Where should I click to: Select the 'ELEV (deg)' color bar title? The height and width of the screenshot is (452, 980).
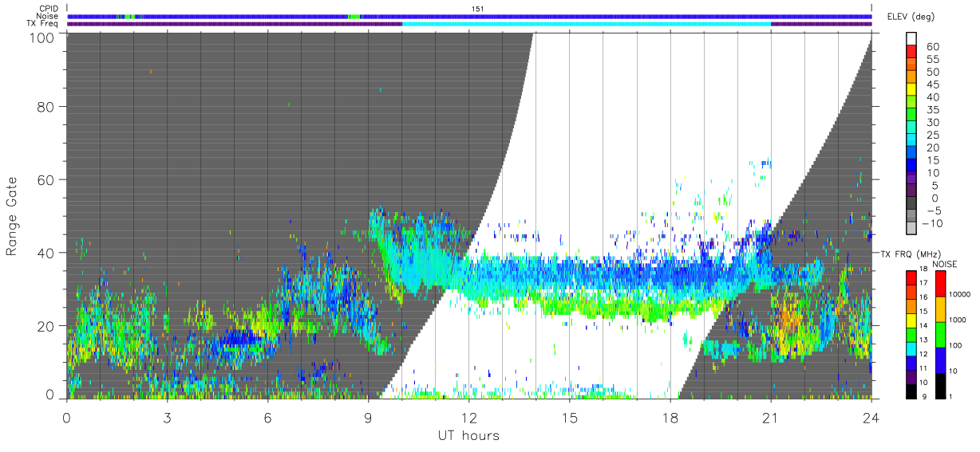tap(911, 17)
